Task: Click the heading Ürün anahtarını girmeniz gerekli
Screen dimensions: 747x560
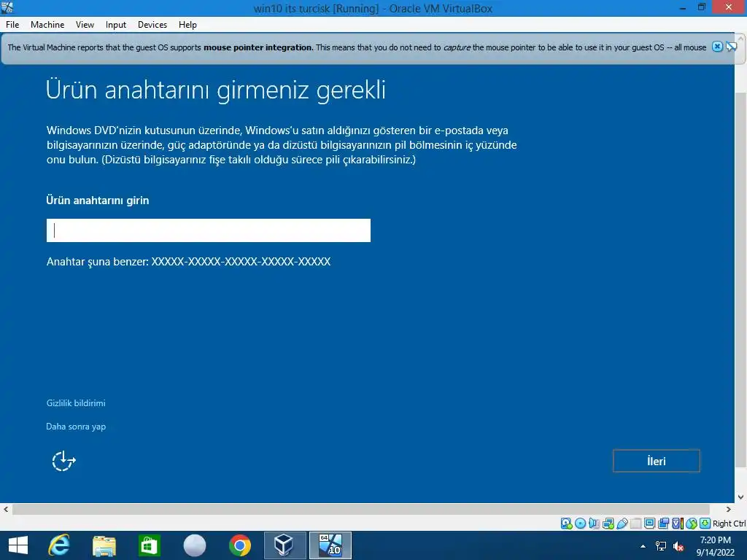Action: point(216,90)
